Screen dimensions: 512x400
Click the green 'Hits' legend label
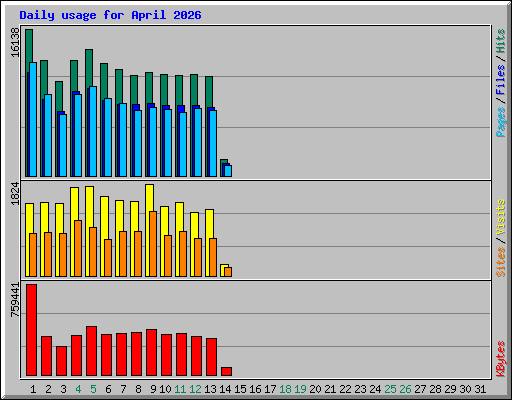coord(500,41)
